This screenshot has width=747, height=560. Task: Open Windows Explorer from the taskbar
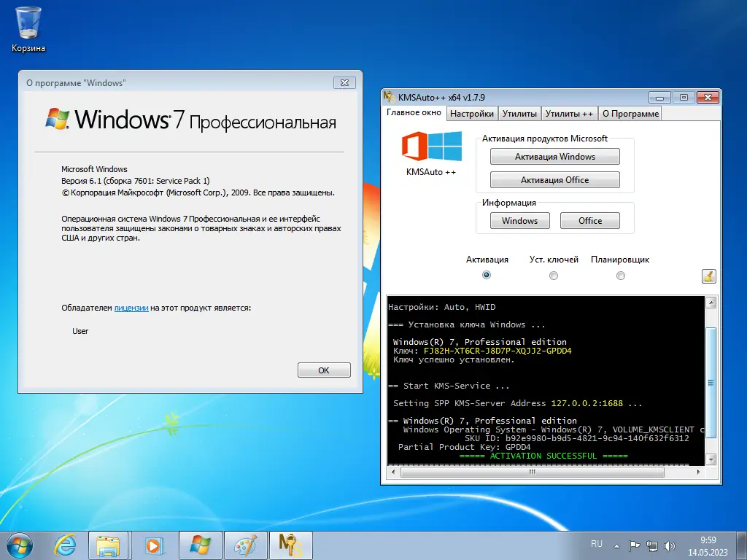coord(108,545)
